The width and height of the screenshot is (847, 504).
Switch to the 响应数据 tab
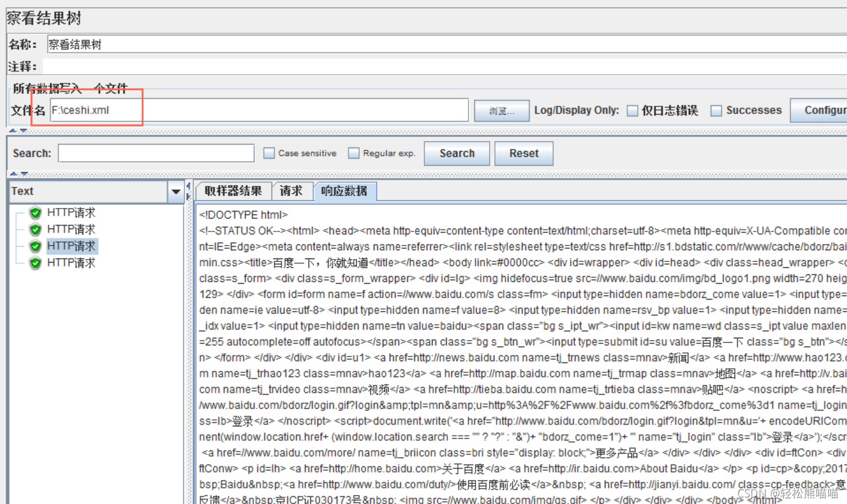344,191
